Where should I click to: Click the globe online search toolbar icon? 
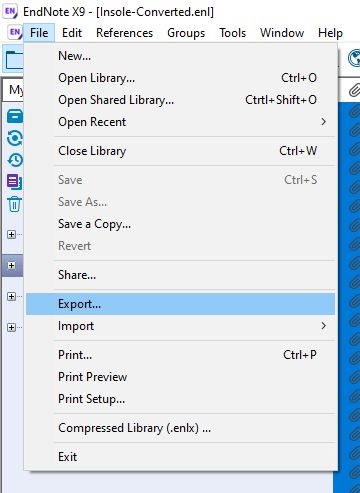click(354, 58)
